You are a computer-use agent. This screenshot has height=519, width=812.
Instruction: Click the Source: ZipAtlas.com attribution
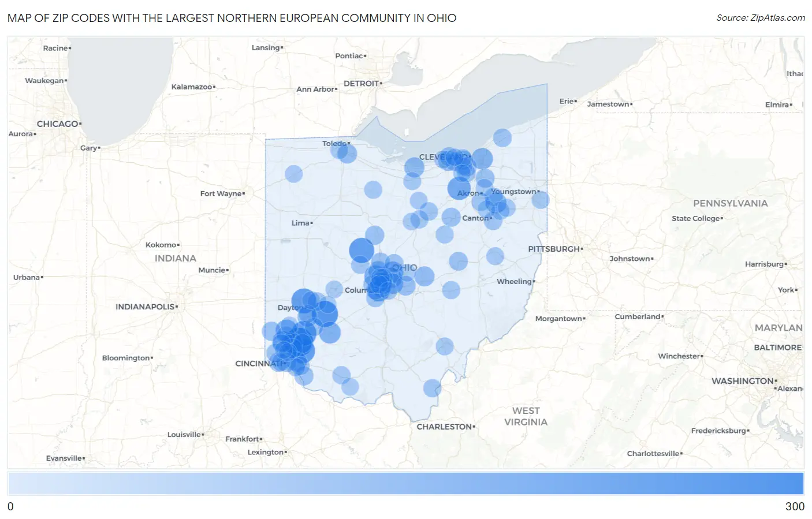(x=761, y=18)
